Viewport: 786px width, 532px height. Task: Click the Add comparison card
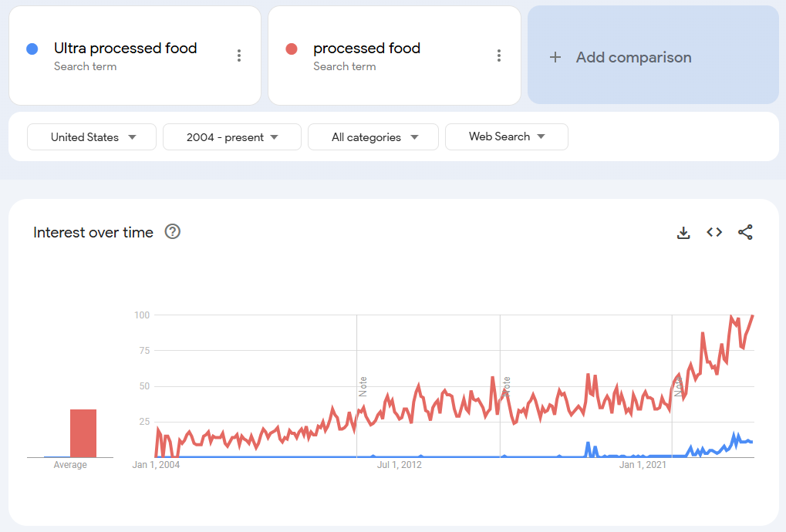pyautogui.click(x=653, y=56)
